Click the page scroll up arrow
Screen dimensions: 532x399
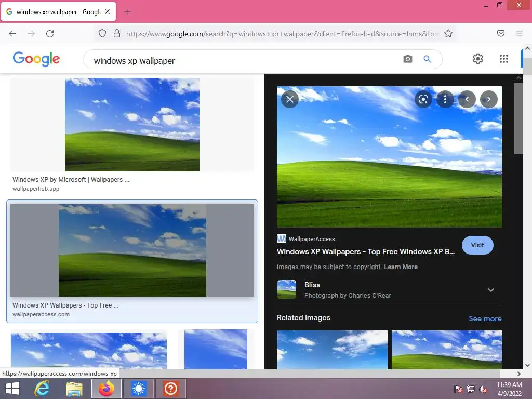click(x=527, y=48)
